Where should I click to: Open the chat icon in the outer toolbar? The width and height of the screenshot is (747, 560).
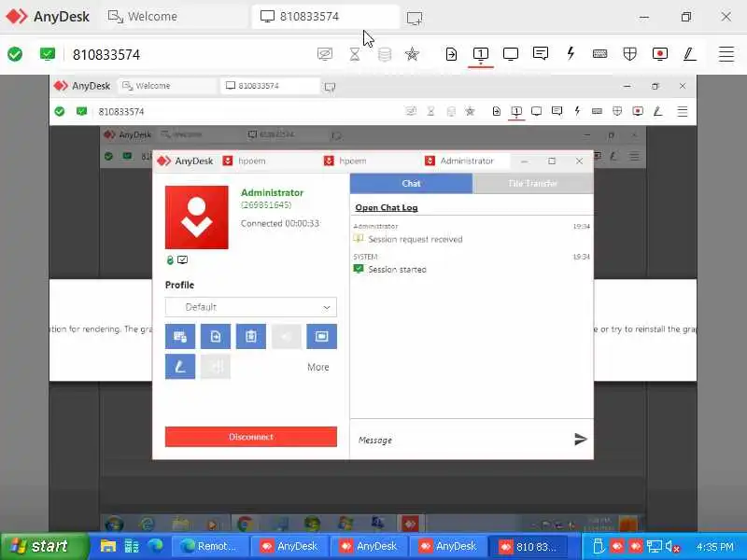tap(541, 53)
